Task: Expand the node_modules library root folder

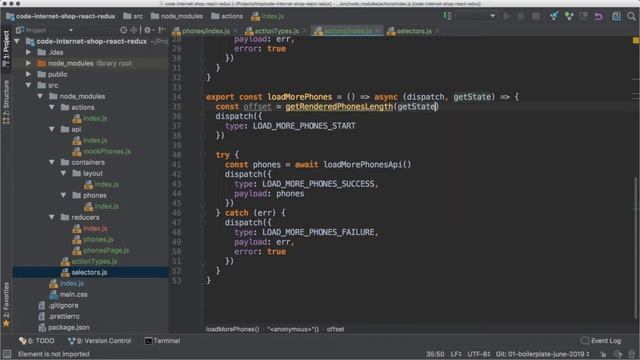Action: pyautogui.click(x=29, y=63)
